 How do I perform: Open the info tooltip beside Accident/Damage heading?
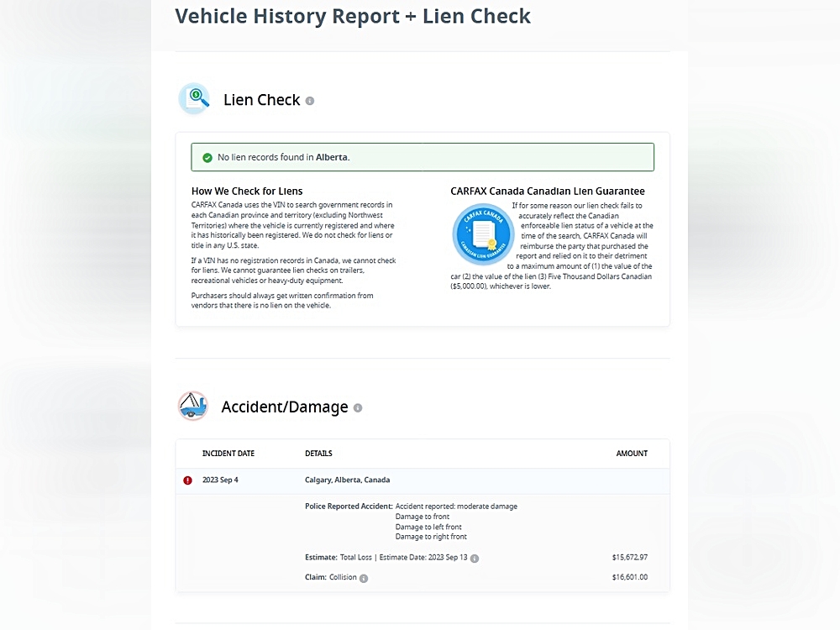[x=358, y=407]
